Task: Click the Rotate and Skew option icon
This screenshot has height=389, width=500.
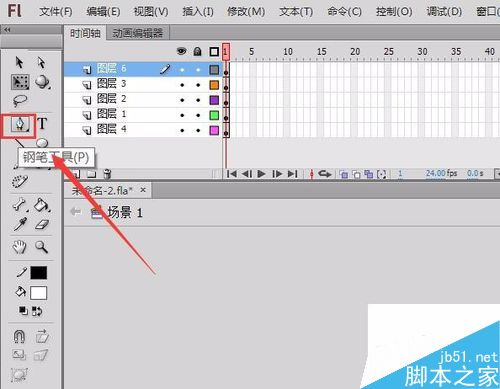Action: [x=42, y=336]
